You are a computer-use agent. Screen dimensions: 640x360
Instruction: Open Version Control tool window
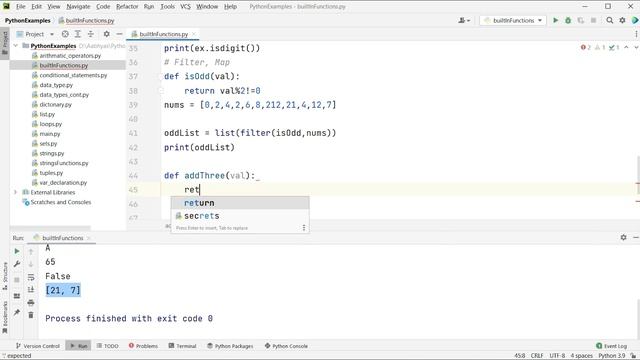point(37,346)
